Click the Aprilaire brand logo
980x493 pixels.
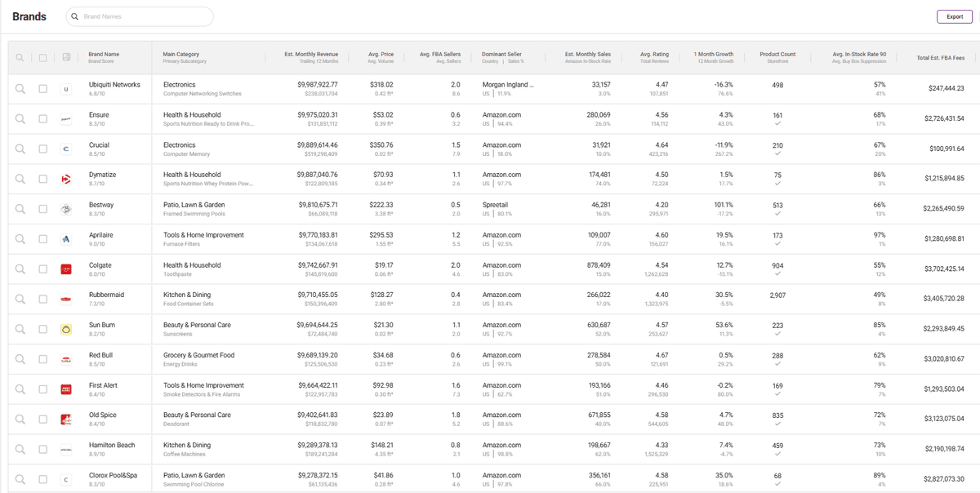click(66, 239)
